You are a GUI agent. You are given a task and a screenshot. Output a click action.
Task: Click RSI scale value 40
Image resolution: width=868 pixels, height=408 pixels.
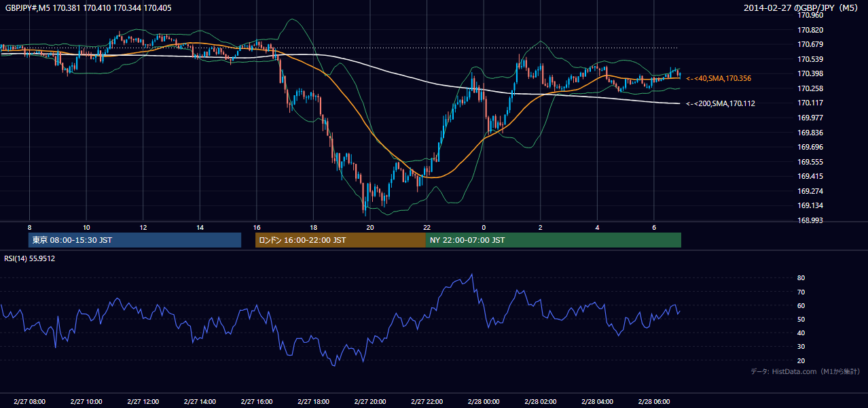point(801,333)
